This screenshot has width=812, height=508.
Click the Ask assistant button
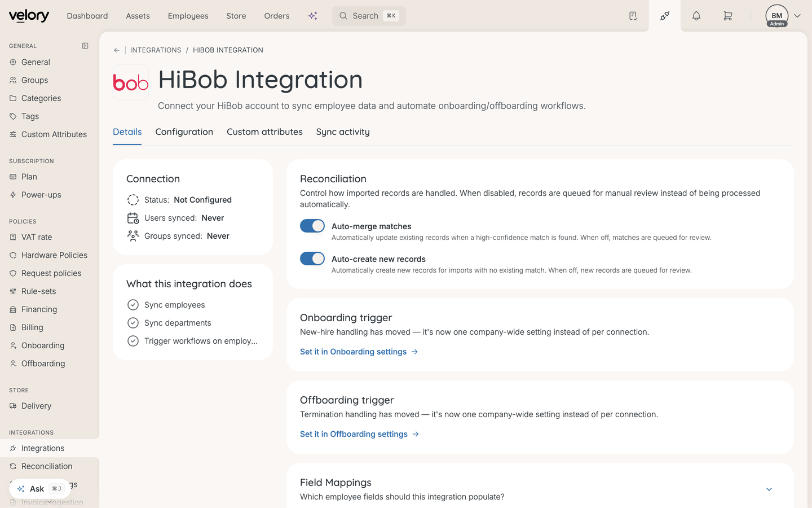click(x=40, y=489)
